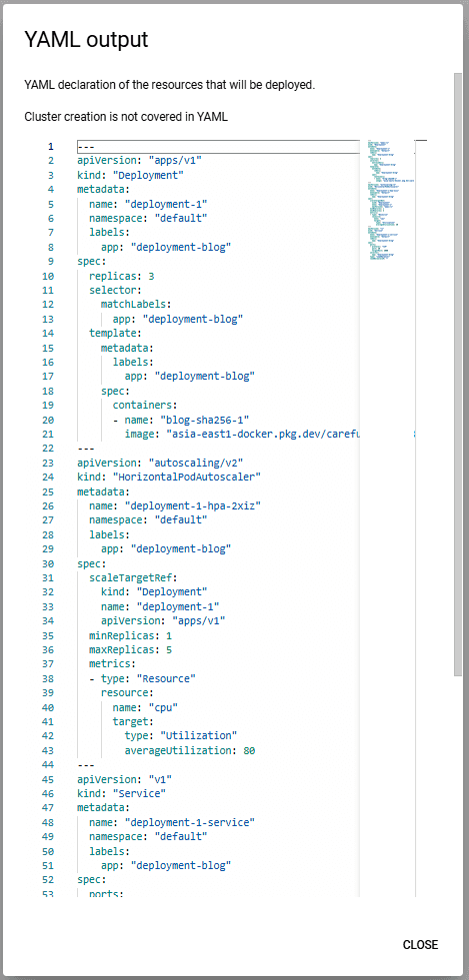Viewport: 469px width, 980px height.
Task: Click 'replicas: 3' line
Action: [x=121, y=277]
